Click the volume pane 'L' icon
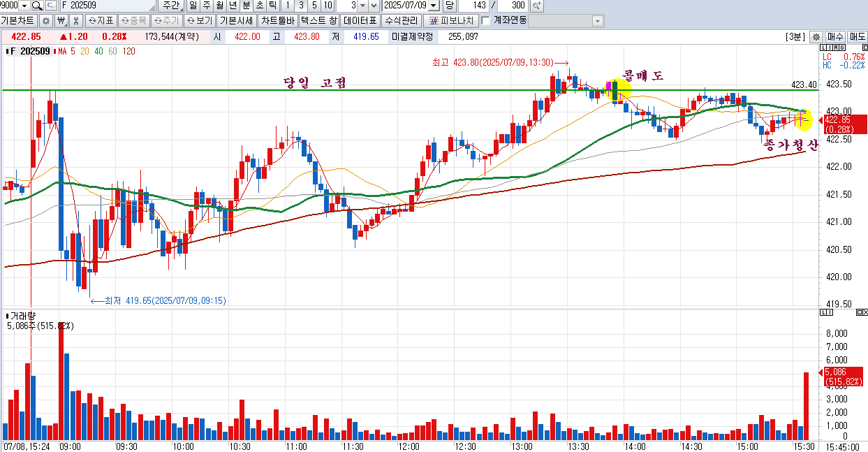The height and width of the screenshot is (452, 868). (824, 312)
